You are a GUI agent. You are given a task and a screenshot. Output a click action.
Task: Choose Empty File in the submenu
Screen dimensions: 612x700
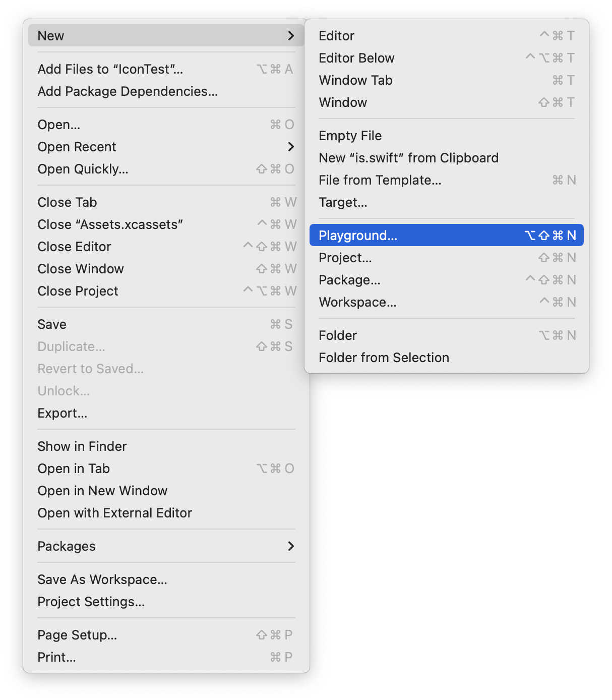(x=350, y=136)
